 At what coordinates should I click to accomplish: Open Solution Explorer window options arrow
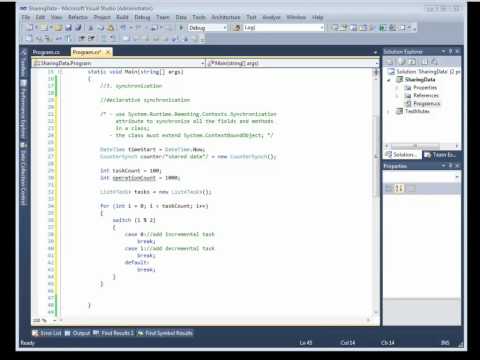tap(444, 51)
